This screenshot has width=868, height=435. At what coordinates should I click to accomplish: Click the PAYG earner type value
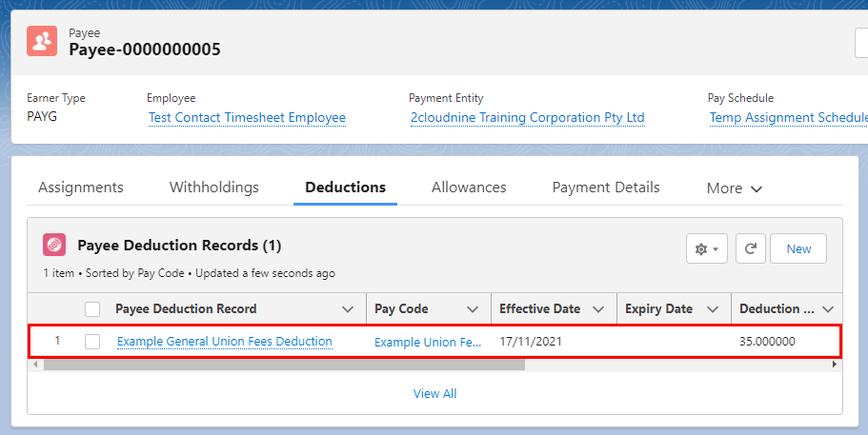click(x=42, y=117)
